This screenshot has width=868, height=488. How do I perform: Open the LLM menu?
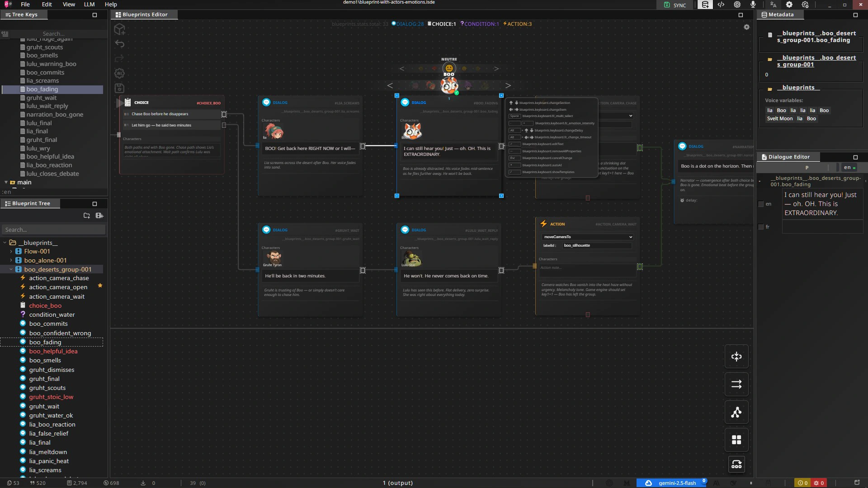pyautogui.click(x=89, y=5)
